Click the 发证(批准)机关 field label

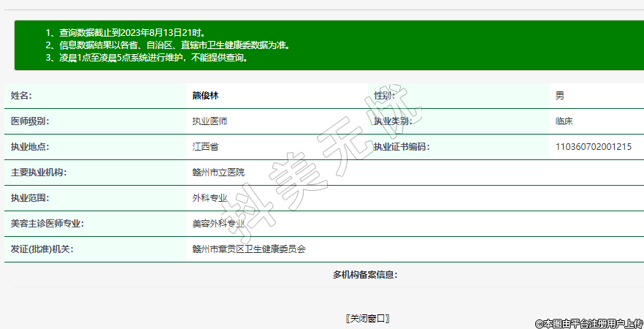click(x=42, y=249)
